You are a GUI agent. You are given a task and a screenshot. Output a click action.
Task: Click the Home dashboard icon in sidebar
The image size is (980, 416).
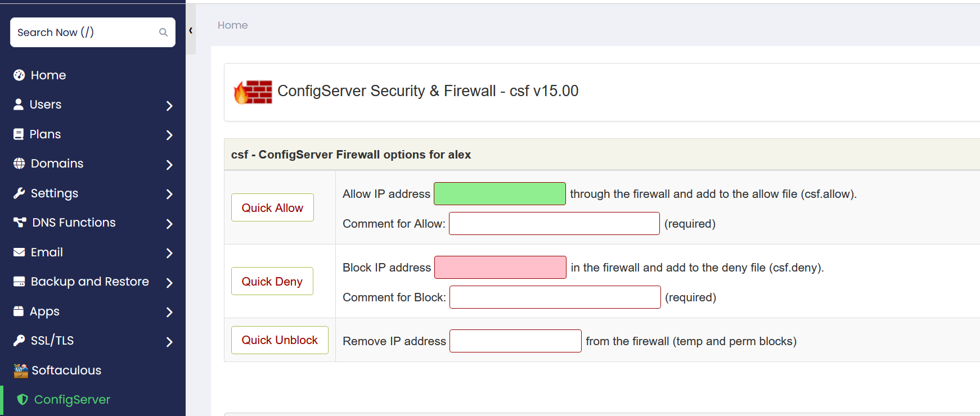pyautogui.click(x=19, y=75)
